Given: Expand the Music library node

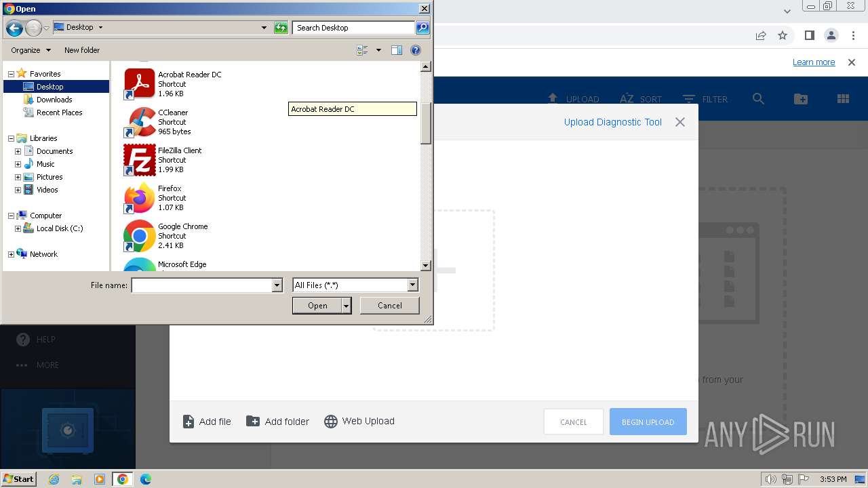Looking at the screenshot, I should click(18, 164).
